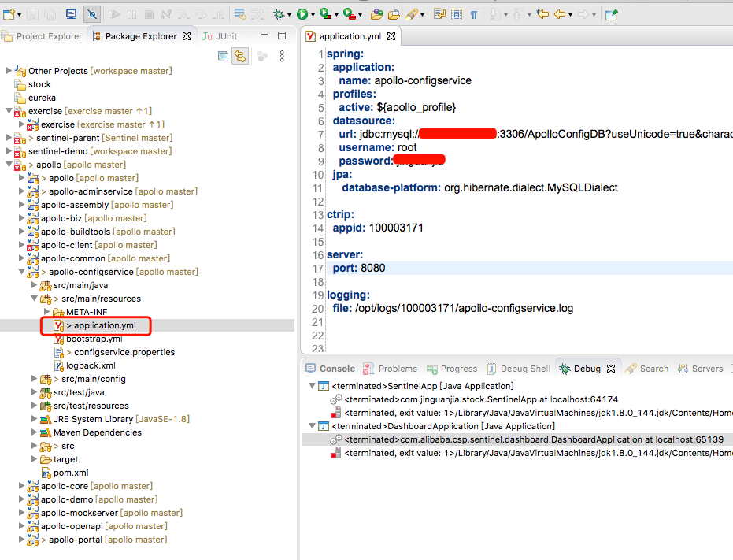The width and height of the screenshot is (733, 560).
Task: Close the application.yml editor tab
Action: pyautogui.click(x=391, y=36)
